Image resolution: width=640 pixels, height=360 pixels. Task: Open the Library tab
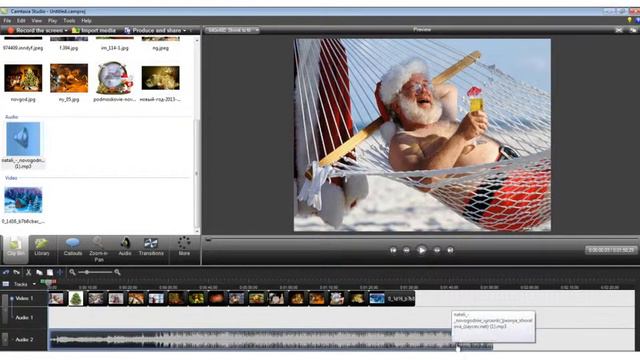click(x=41, y=247)
